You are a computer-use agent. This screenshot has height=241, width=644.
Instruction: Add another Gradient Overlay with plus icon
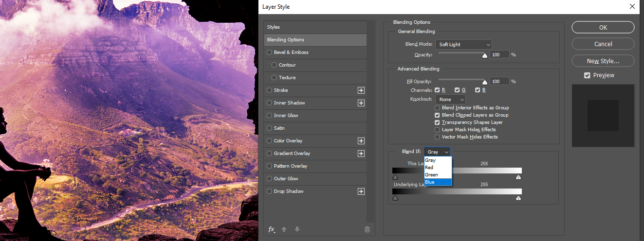[x=361, y=154]
